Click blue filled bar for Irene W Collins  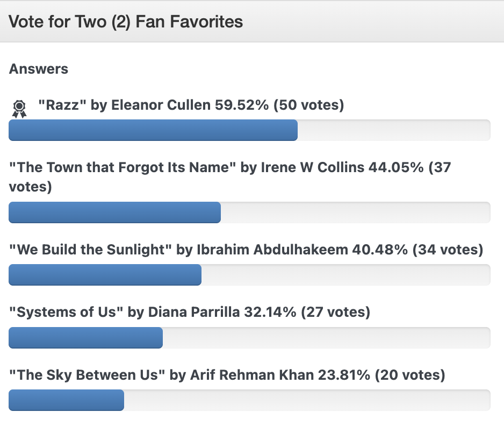coord(114,212)
